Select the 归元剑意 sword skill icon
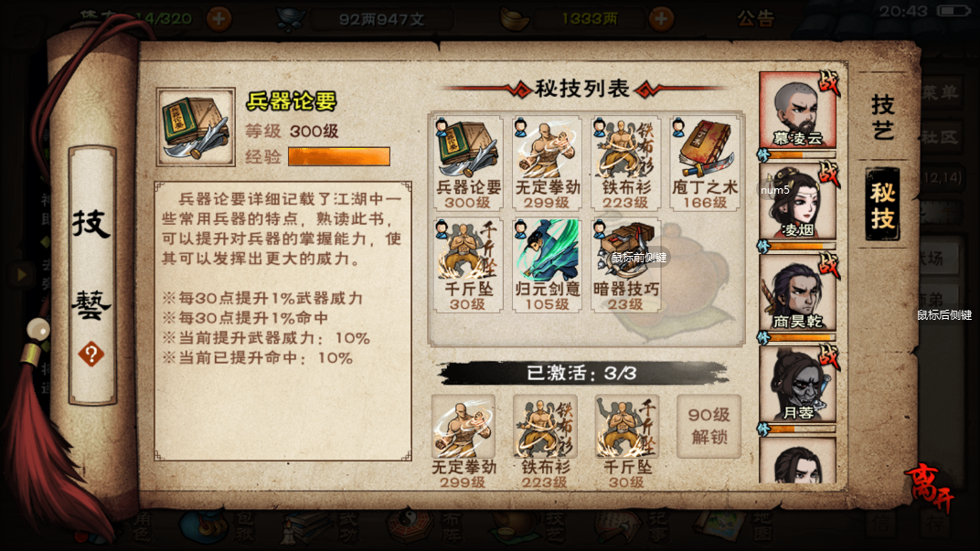 click(548, 265)
